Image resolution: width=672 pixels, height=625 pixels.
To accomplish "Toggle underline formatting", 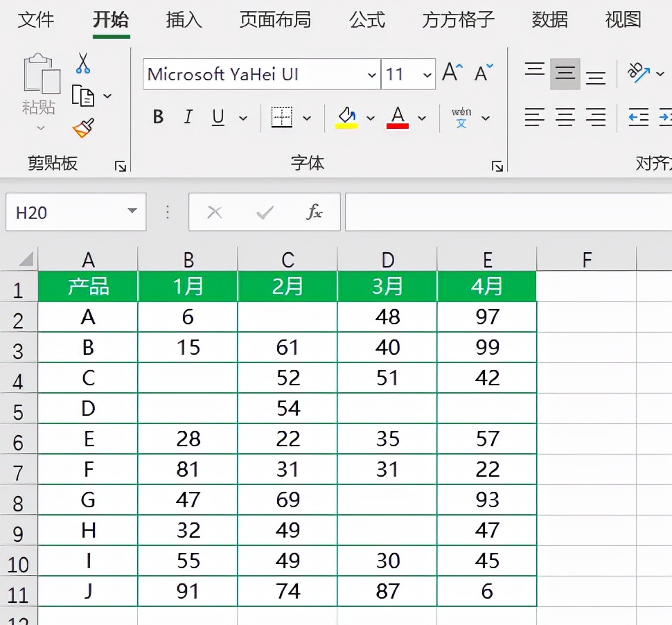I will [218, 117].
